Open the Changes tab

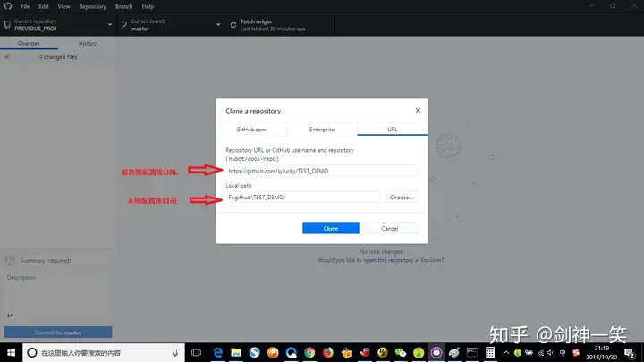click(x=29, y=43)
